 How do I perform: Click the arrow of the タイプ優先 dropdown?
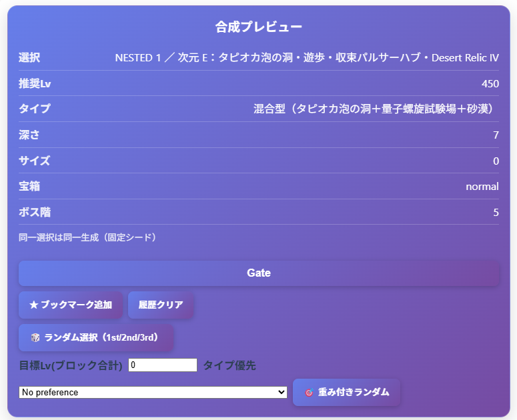(x=282, y=393)
